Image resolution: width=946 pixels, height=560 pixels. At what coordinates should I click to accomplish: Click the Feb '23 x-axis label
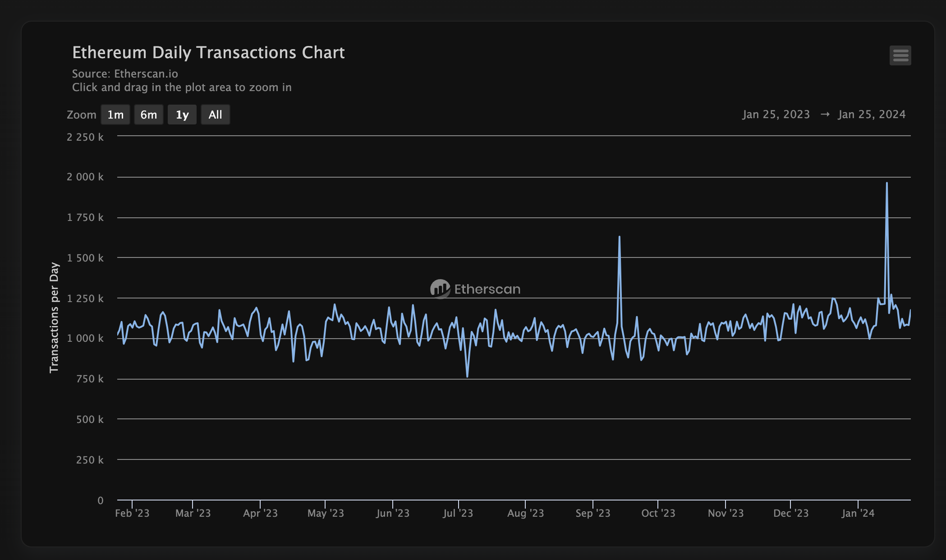point(132,513)
